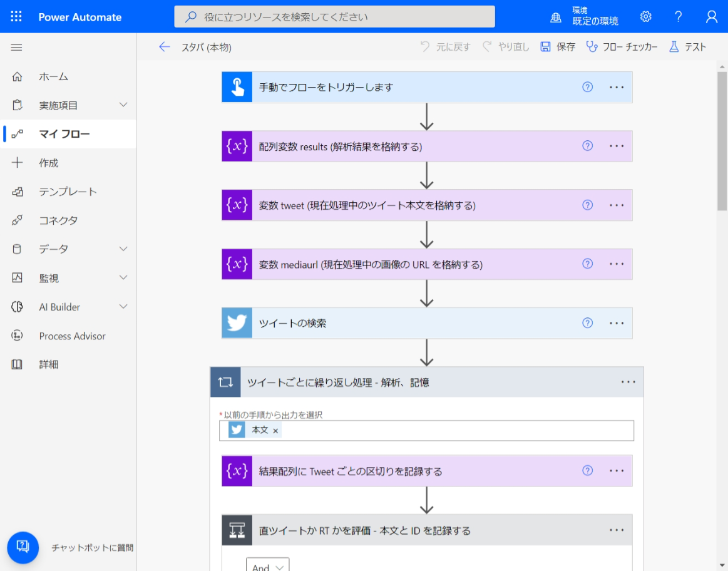Remove the 本文 token with its x
Image resolution: width=728 pixels, height=571 pixels.
coord(275,431)
